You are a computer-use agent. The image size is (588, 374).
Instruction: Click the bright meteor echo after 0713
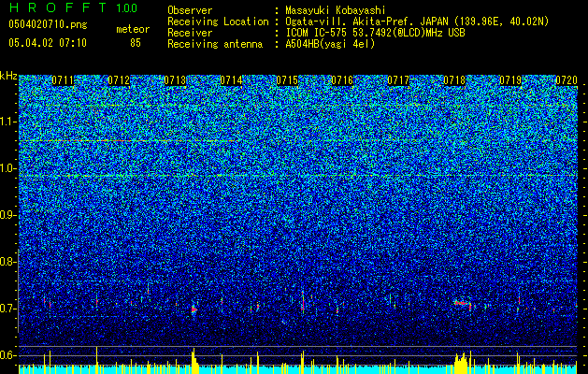click(x=194, y=309)
